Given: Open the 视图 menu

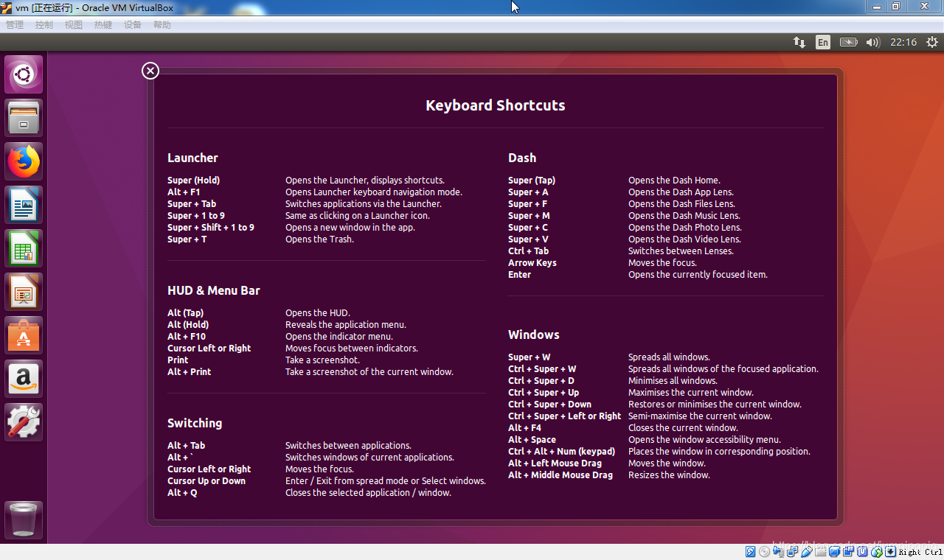Looking at the screenshot, I should coord(74,24).
